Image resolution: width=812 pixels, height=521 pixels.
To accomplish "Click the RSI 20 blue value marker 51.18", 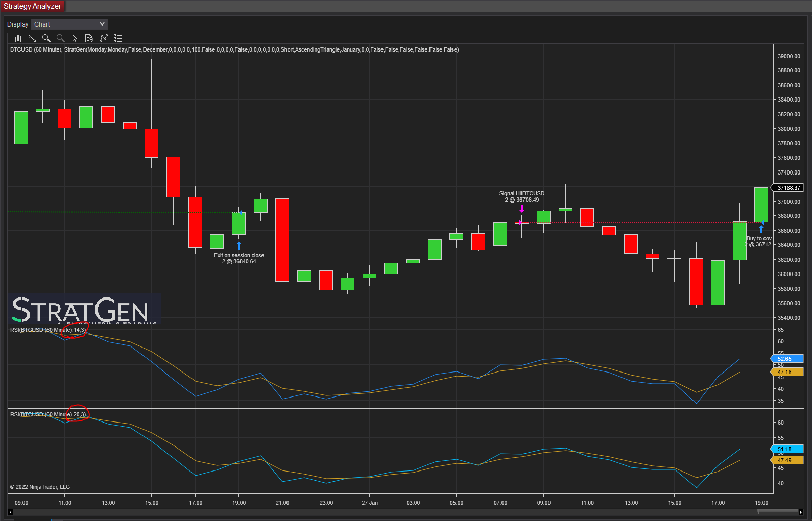I will tap(787, 449).
